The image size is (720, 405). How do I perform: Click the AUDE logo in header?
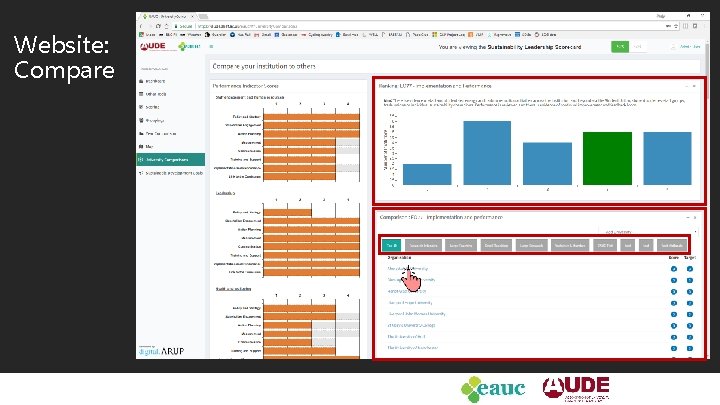(152, 46)
